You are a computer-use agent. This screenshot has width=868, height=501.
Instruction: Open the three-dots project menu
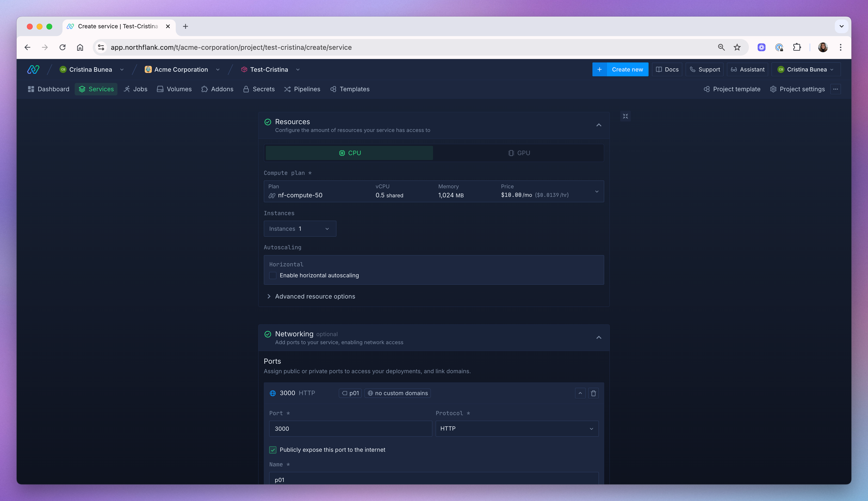tap(836, 89)
